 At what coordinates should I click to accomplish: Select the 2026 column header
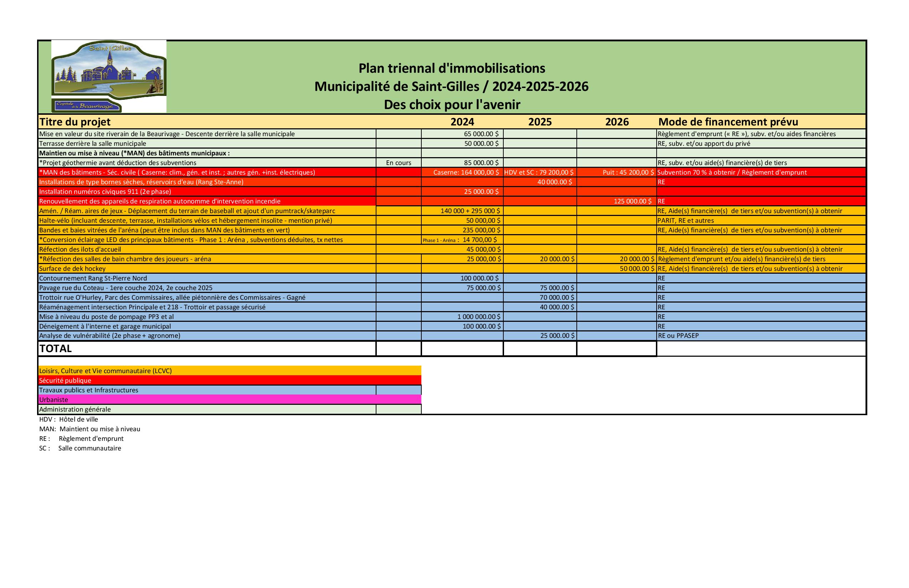point(617,122)
